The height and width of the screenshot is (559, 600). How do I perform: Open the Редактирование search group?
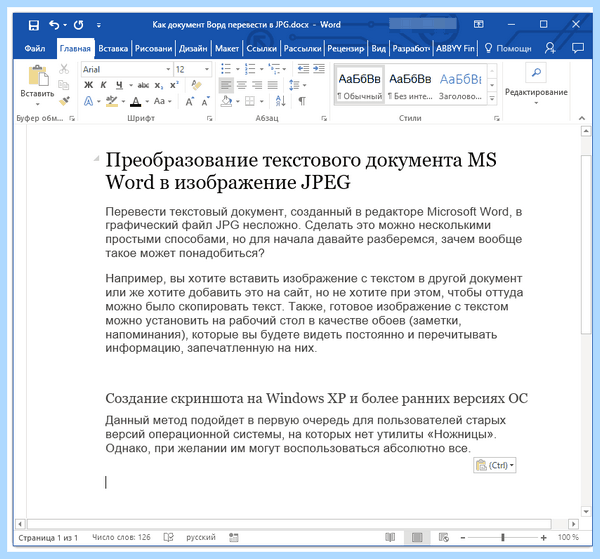[536, 85]
